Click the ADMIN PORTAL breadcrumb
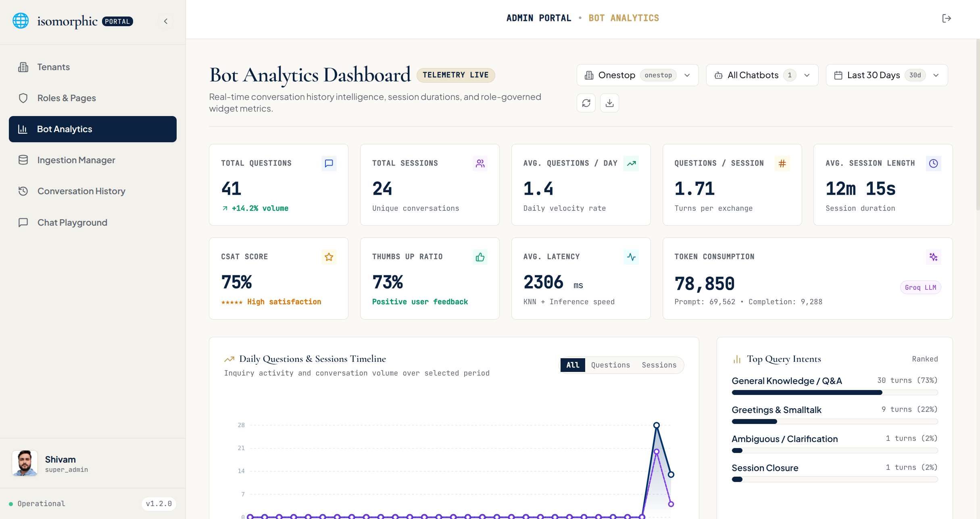The image size is (980, 519). [x=539, y=18]
